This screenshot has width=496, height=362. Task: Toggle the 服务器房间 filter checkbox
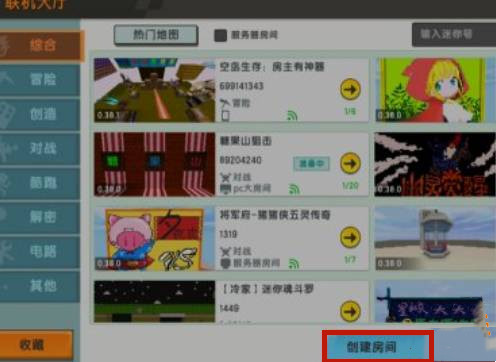[220, 35]
